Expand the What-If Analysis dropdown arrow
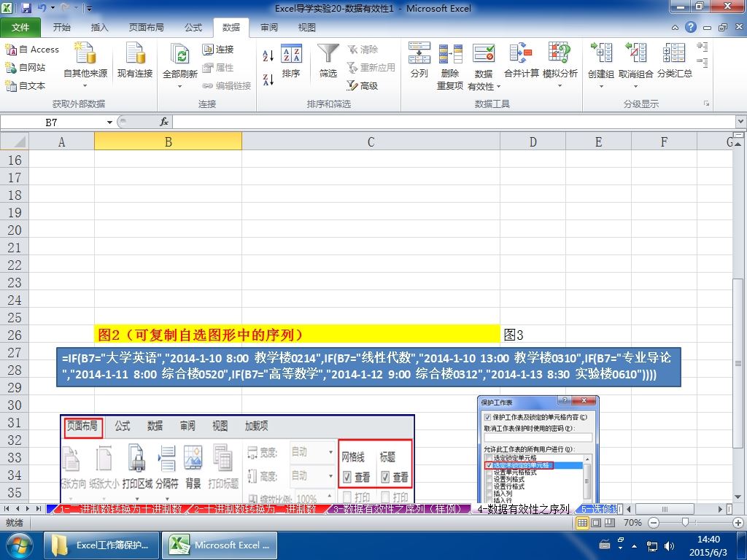Screen dimensions: 747x560 point(560,86)
